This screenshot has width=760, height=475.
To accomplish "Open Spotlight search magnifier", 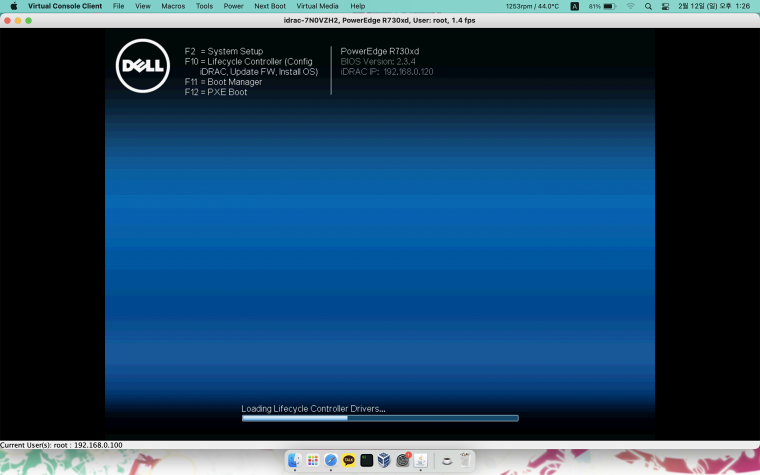I will point(648,6).
